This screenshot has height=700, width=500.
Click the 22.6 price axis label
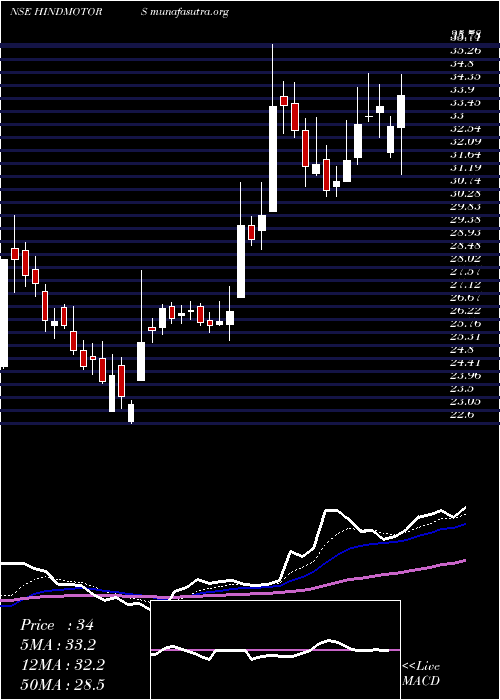click(x=462, y=415)
